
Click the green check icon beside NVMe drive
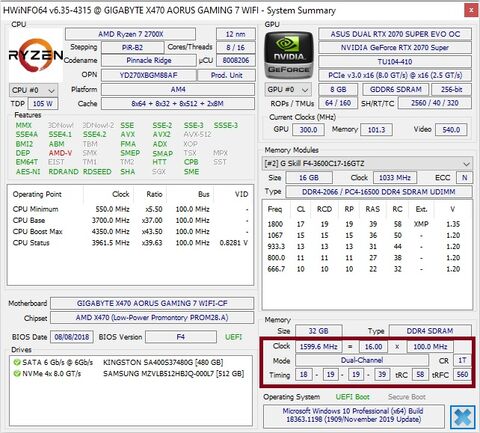tap(17, 374)
